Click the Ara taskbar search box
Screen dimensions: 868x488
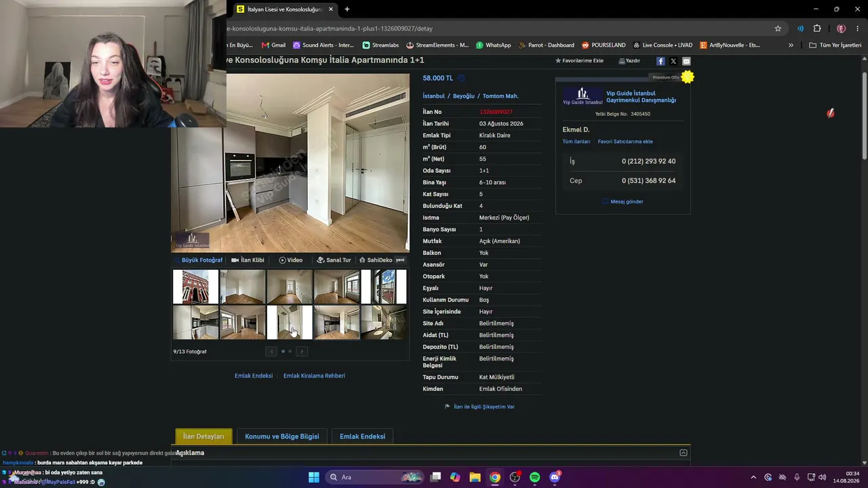pyautogui.click(x=374, y=477)
